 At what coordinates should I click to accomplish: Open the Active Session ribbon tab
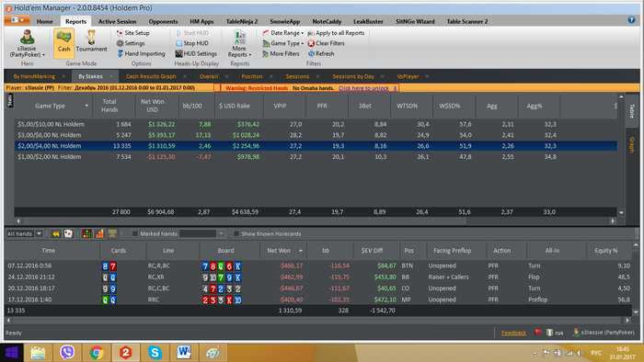click(117, 21)
